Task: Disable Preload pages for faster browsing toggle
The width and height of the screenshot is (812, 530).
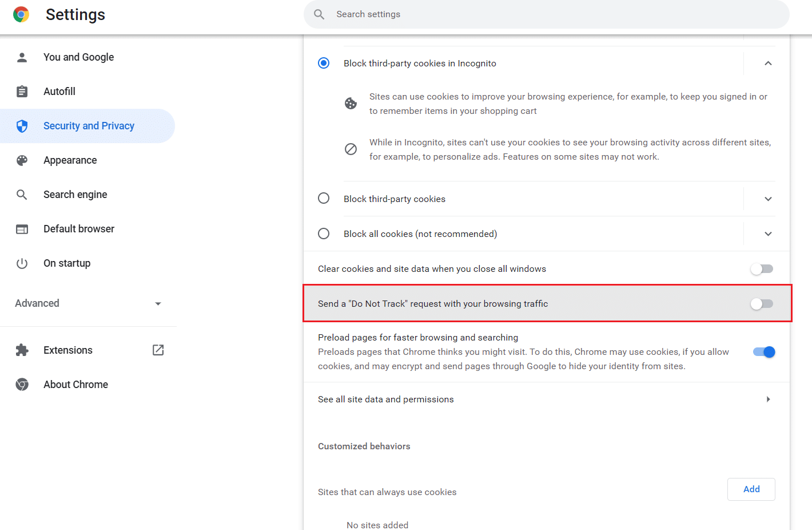Action: (x=764, y=352)
